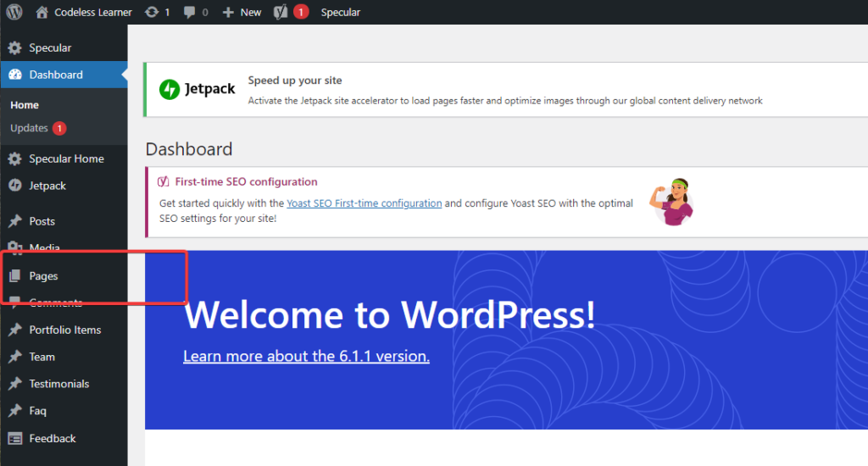Click the home icon beside Codeless Learner
868x466 pixels.
click(x=42, y=12)
